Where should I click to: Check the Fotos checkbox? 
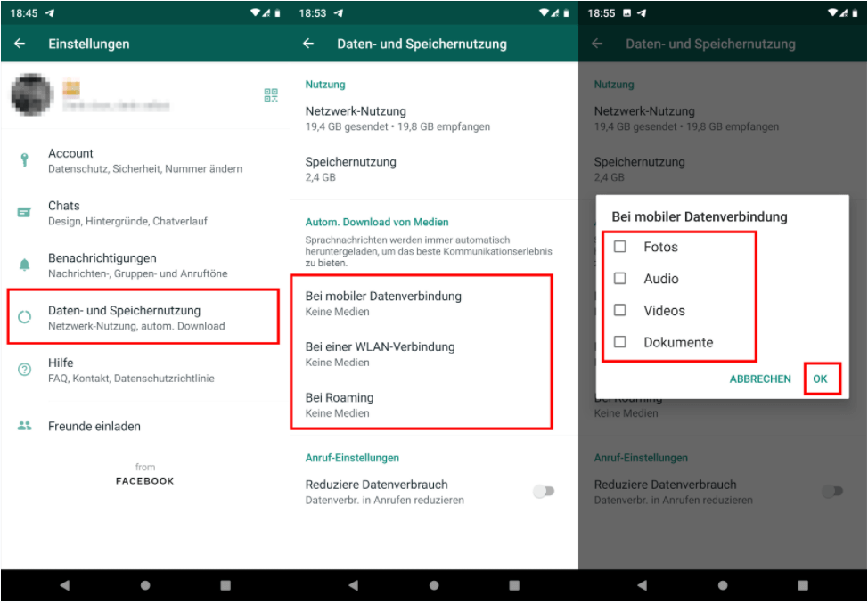pos(620,247)
